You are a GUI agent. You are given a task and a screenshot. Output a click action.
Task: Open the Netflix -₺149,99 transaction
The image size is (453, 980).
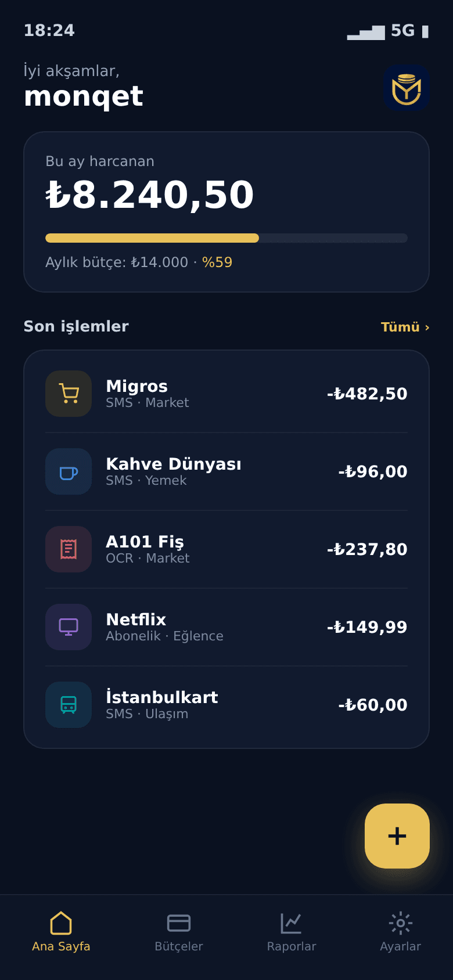coord(227,627)
